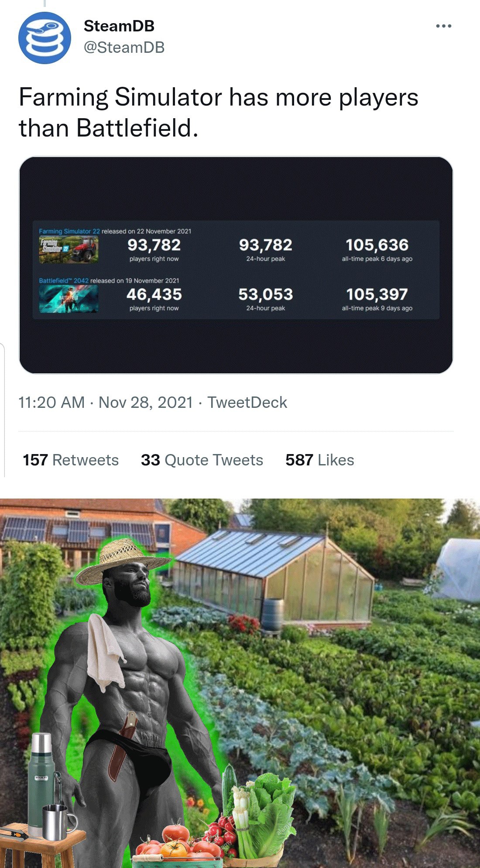480x868 pixels.
Task: Click the tweet text about Farming Simulator
Action: point(218,113)
